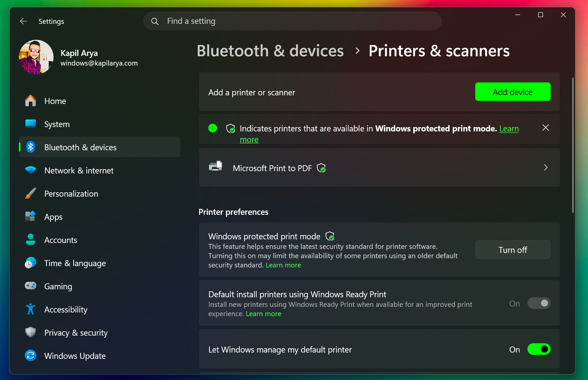
Task: Click the Add device button
Action: [x=513, y=92]
